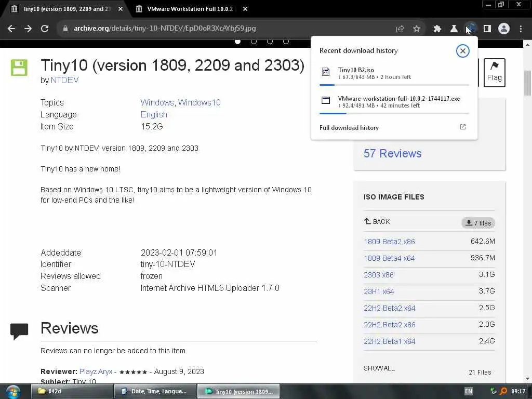Viewport: 532px width, 399px height.
Task: Click system clock 09:17
Action: tap(518, 391)
